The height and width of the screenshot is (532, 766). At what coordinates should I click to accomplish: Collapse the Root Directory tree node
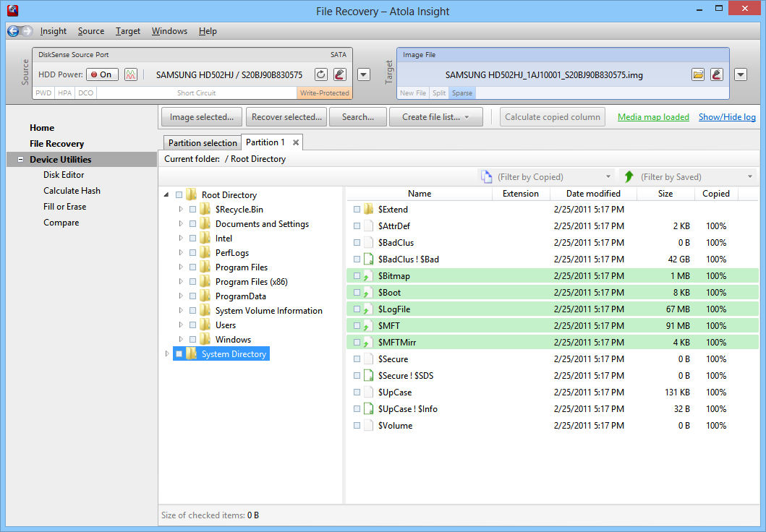tap(166, 194)
